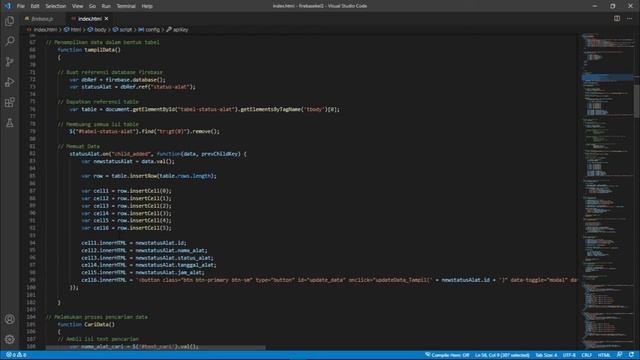This screenshot has height=360, width=640.
Task: Click the highlighted region in the minimap
Action: pos(607,77)
